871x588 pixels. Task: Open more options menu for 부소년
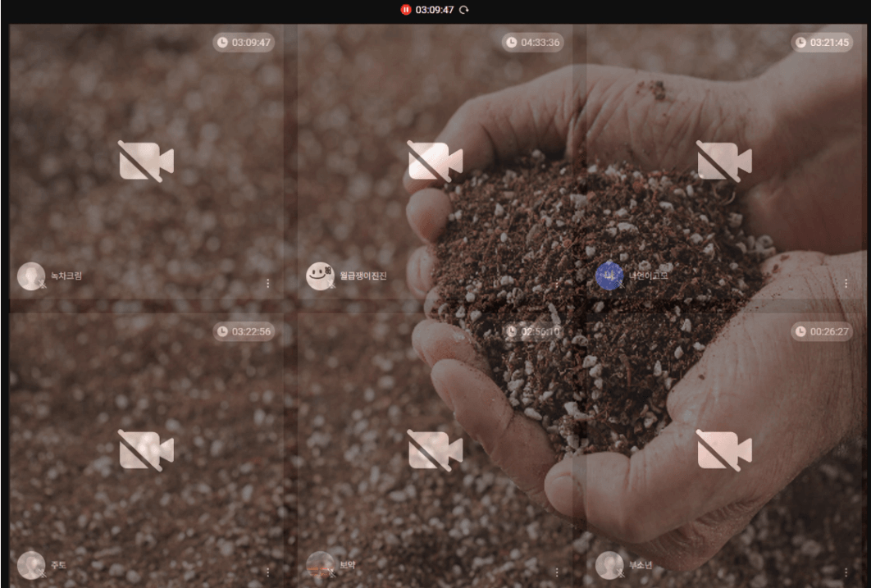tap(846, 572)
